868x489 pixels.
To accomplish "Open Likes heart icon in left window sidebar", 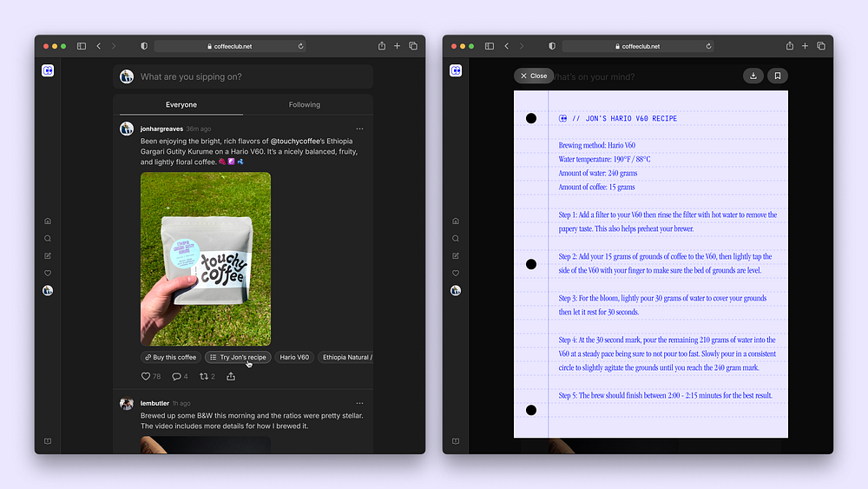I will 48,273.
